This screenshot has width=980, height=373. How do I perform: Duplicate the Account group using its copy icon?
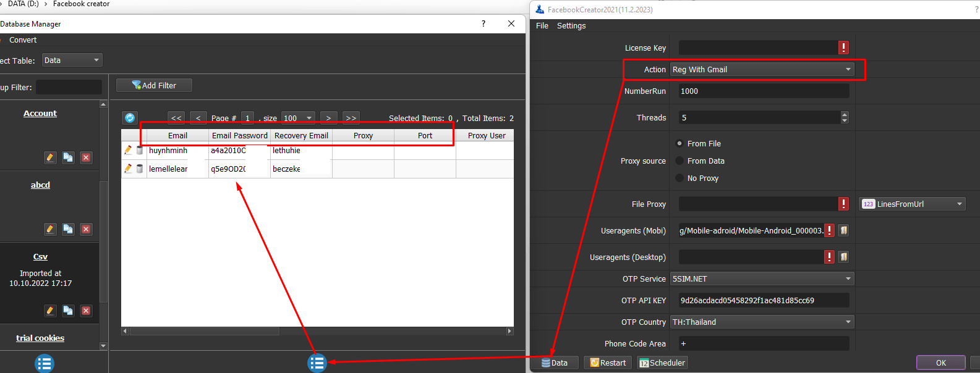click(x=68, y=157)
